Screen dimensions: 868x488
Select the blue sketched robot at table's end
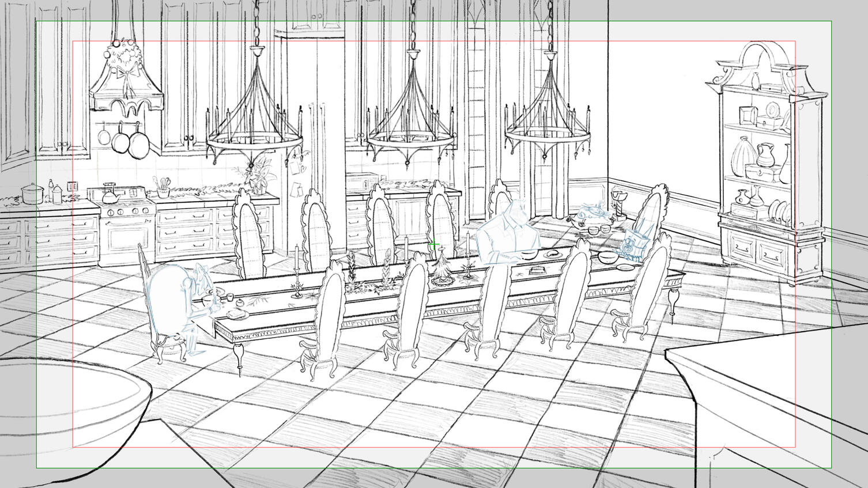pyautogui.click(x=637, y=242)
